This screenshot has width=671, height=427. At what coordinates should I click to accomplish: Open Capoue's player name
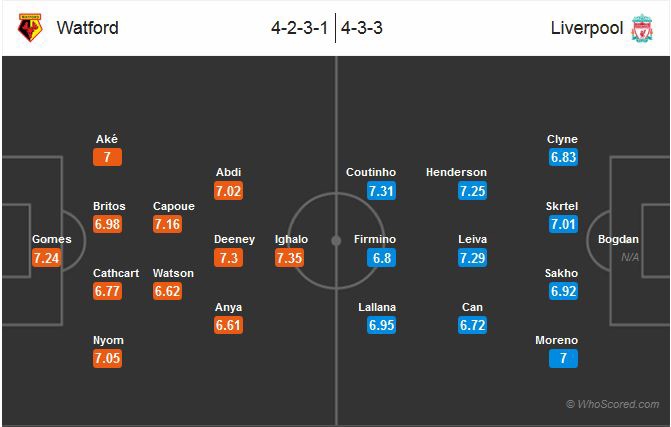173,207
